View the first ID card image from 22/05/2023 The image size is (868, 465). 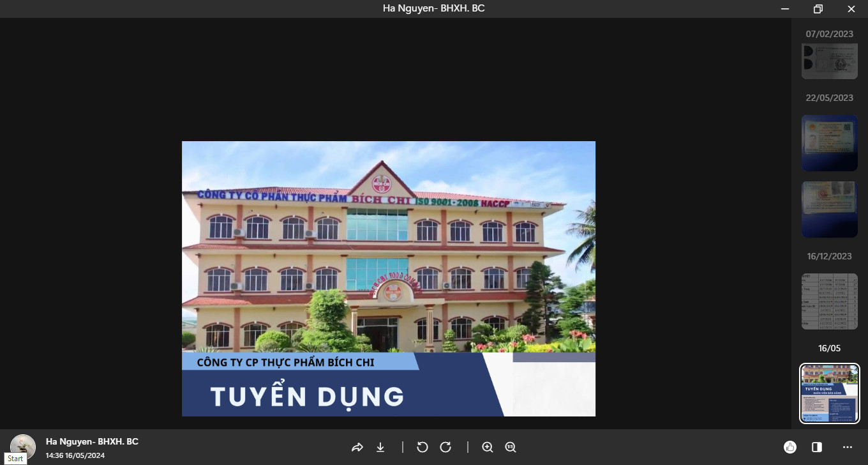tap(829, 142)
